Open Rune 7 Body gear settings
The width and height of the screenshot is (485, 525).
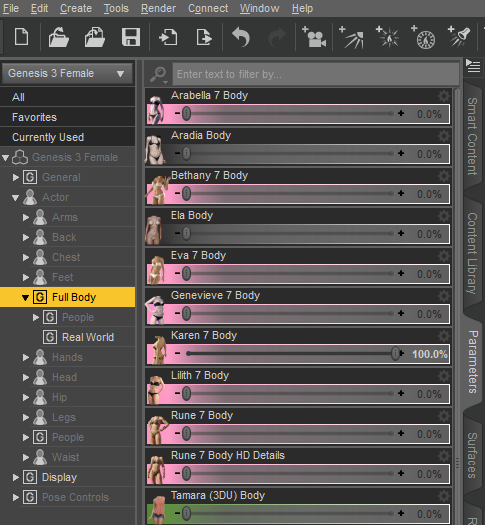444,416
